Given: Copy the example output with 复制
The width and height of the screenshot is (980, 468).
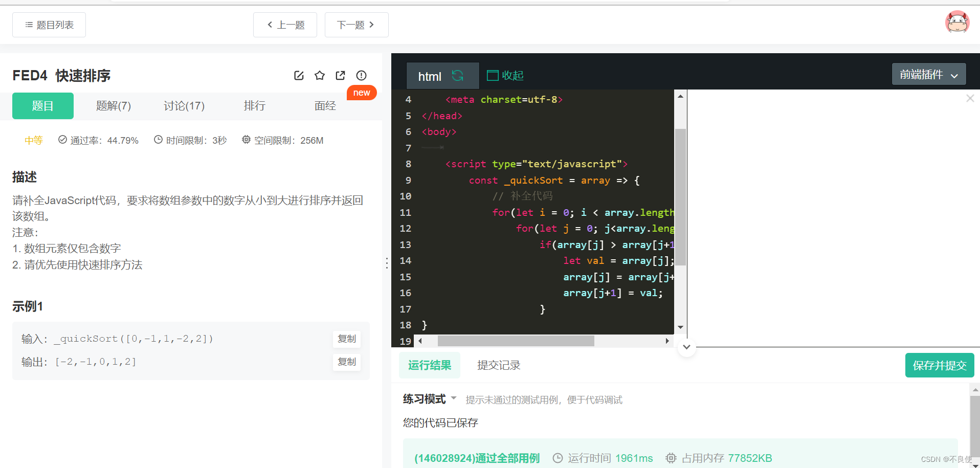Looking at the screenshot, I should [347, 362].
